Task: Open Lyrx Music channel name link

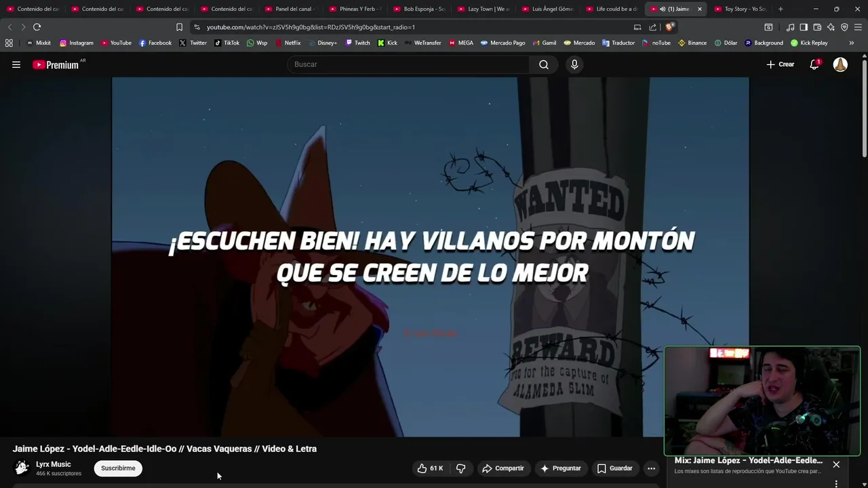Action: pyautogui.click(x=53, y=464)
